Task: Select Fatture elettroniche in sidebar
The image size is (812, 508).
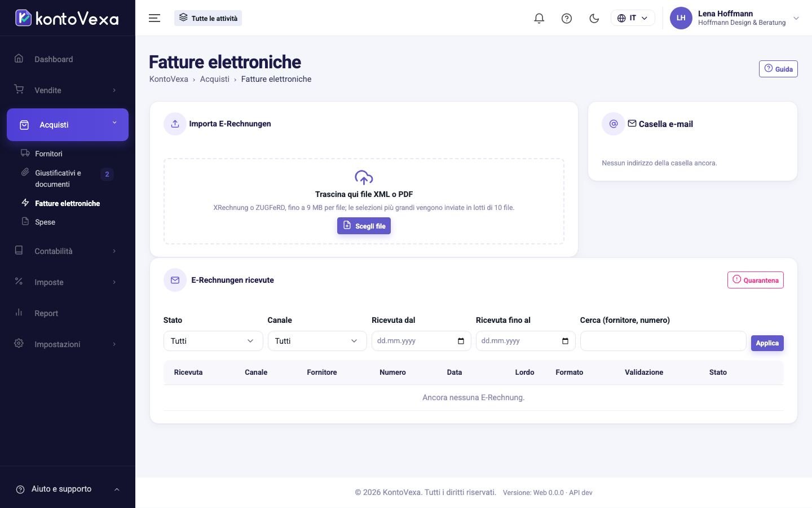Action: tap(67, 203)
